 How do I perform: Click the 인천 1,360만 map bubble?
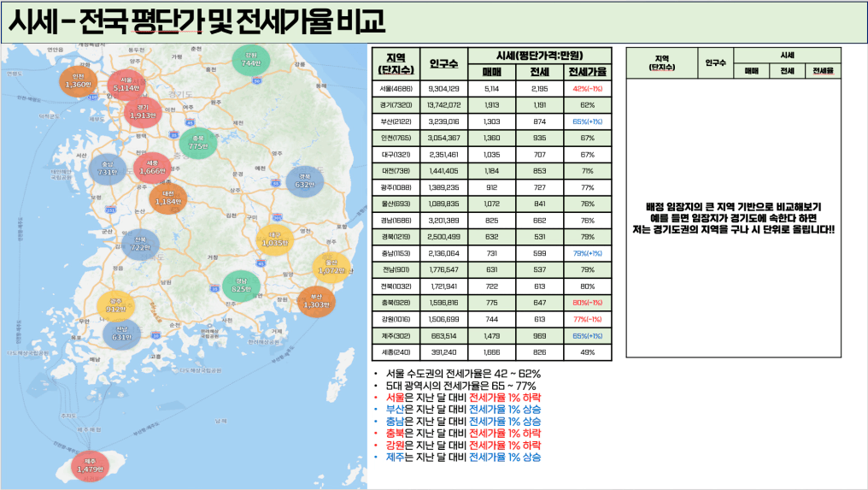[78, 81]
